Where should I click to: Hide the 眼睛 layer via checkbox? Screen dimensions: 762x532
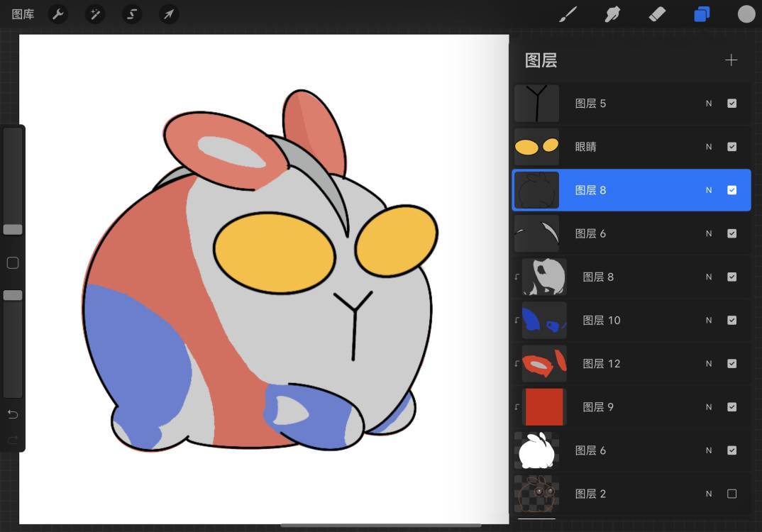(x=732, y=147)
